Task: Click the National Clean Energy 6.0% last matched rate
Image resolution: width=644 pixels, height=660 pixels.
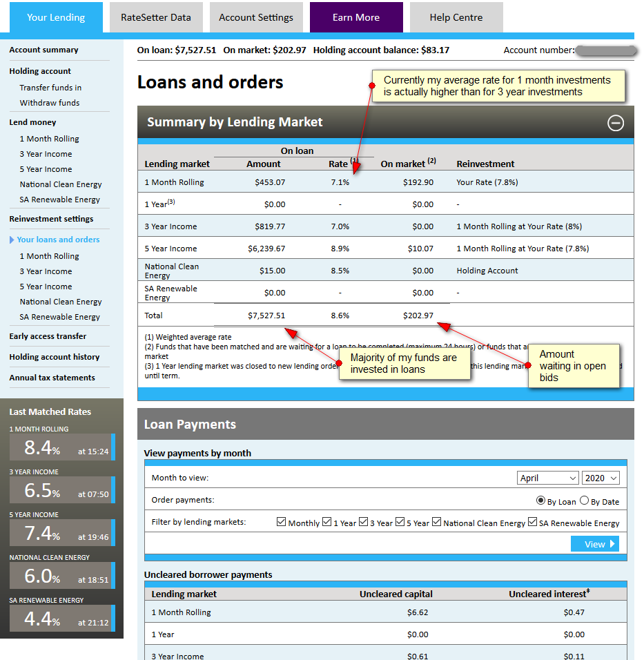Action: 62,575
